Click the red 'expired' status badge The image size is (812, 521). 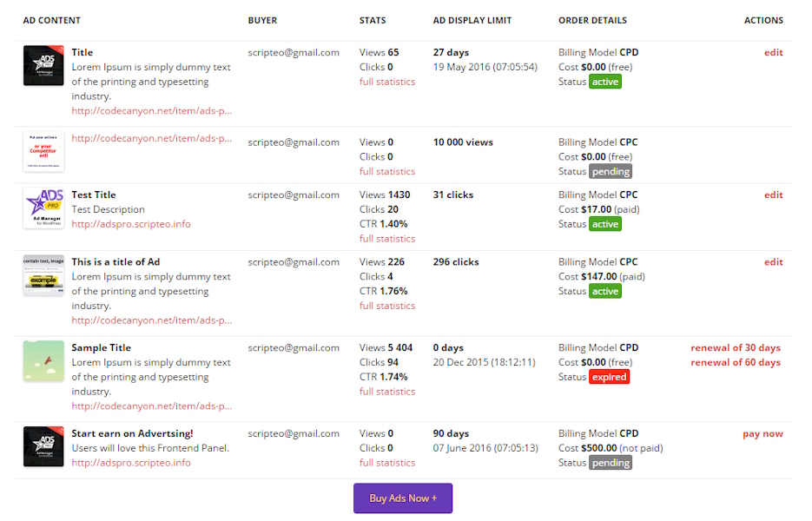click(609, 377)
